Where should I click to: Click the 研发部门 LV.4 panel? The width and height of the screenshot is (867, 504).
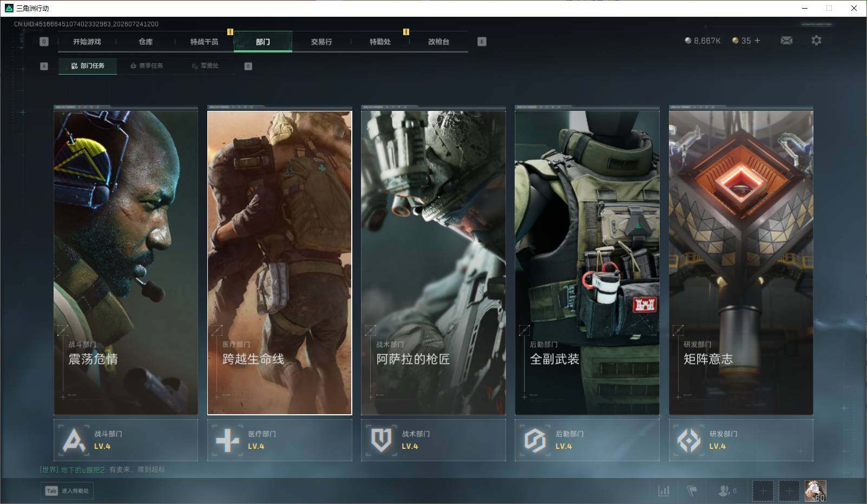[741, 440]
